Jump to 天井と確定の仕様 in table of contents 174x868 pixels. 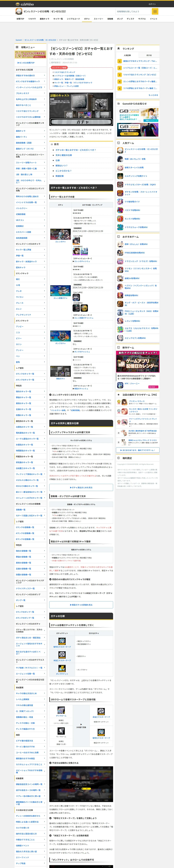tap(64, 155)
